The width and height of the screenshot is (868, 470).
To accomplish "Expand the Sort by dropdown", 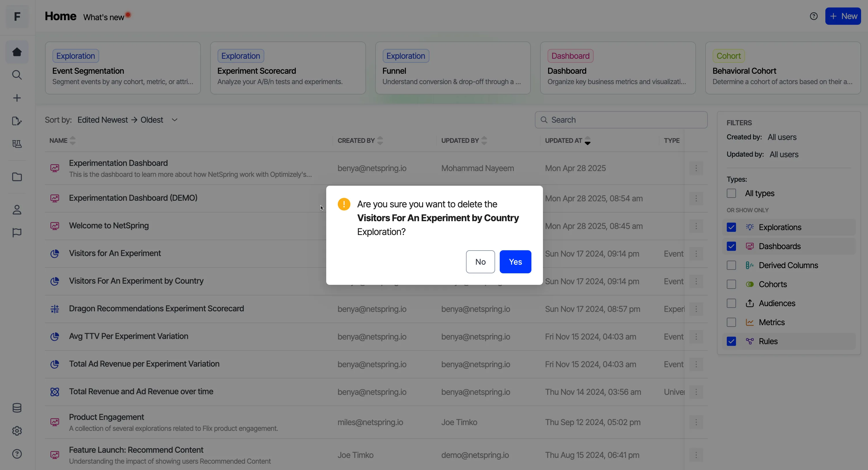I will (128, 120).
